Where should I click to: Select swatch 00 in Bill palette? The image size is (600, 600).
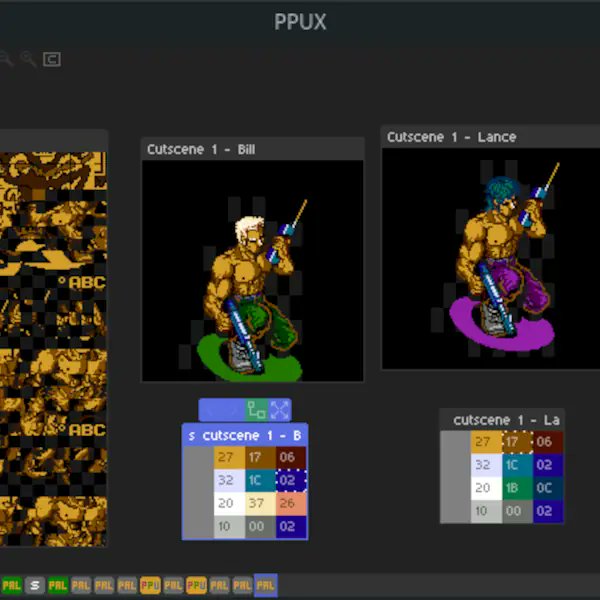click(x=260, y=527)
